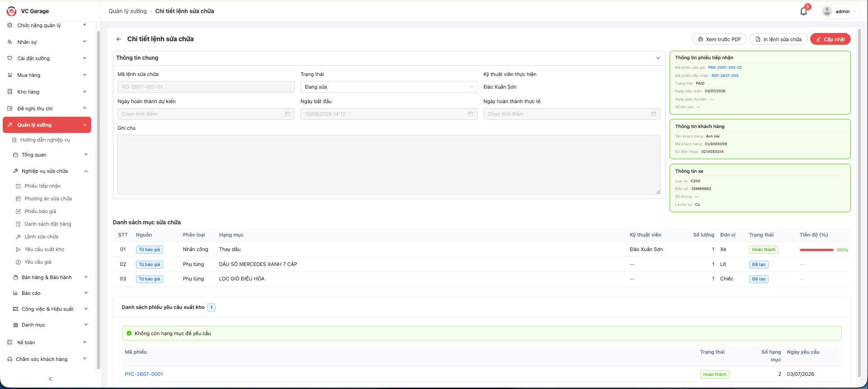Viewport: 868px width, 389px height.
Task: Click the Cài đặt xưởng heart icon
Action: click(10, 58)
